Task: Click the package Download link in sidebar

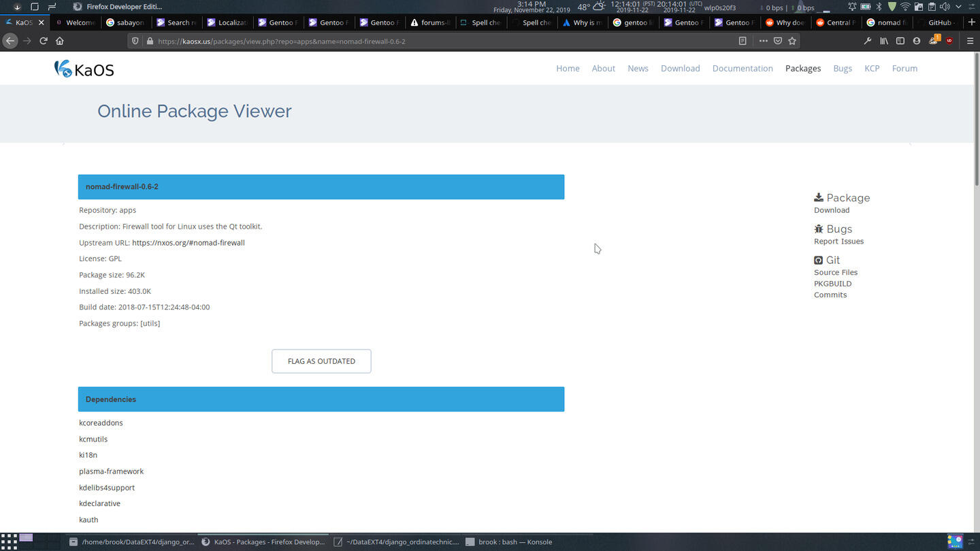Action: tap(832, 210)
